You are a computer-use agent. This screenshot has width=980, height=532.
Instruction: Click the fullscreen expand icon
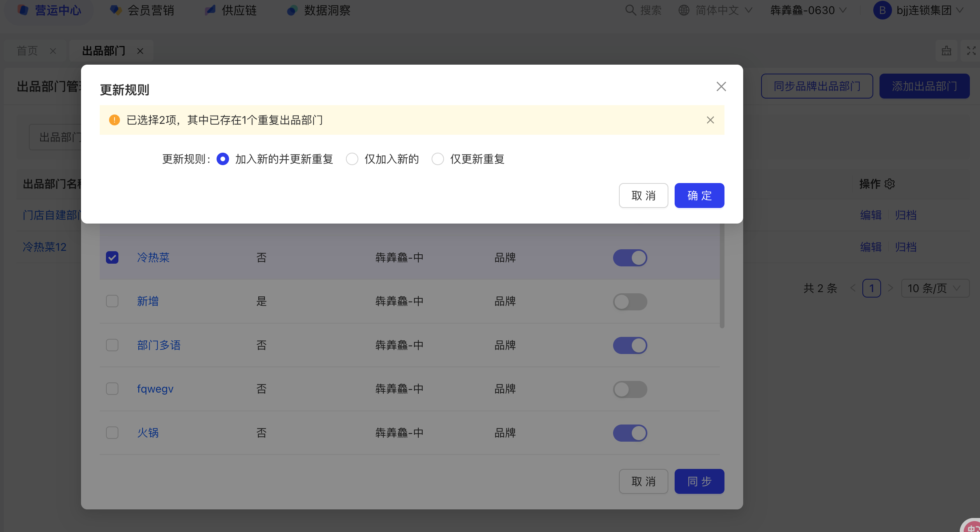click(x=971, y=51)
